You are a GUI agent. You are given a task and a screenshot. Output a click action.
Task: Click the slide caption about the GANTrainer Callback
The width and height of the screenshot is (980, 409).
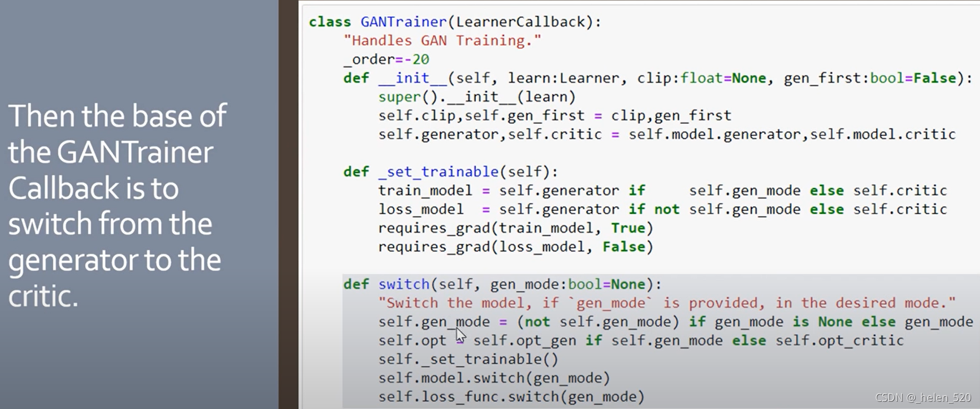118,206
